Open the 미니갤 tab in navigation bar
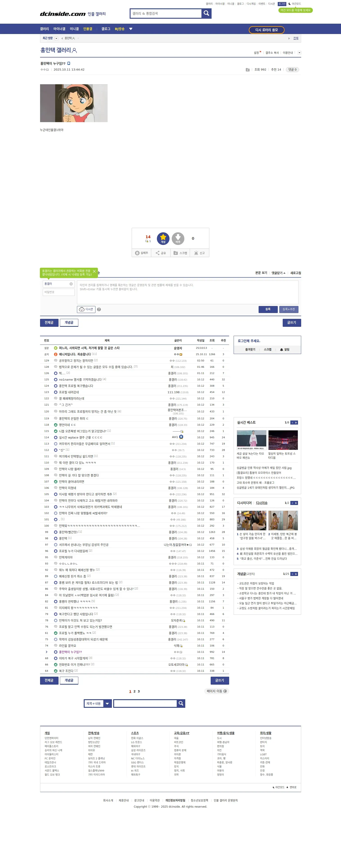 74,29
